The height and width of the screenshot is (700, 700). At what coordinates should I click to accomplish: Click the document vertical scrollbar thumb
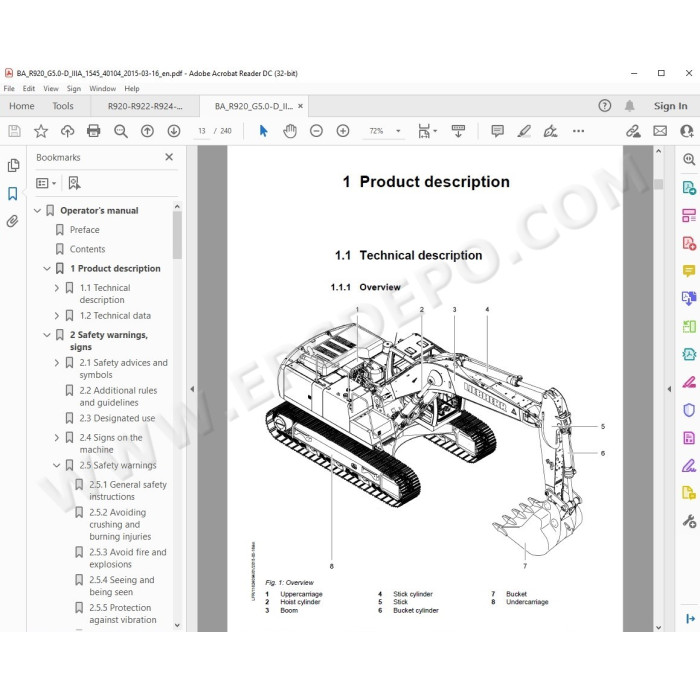tap(658, 184)
